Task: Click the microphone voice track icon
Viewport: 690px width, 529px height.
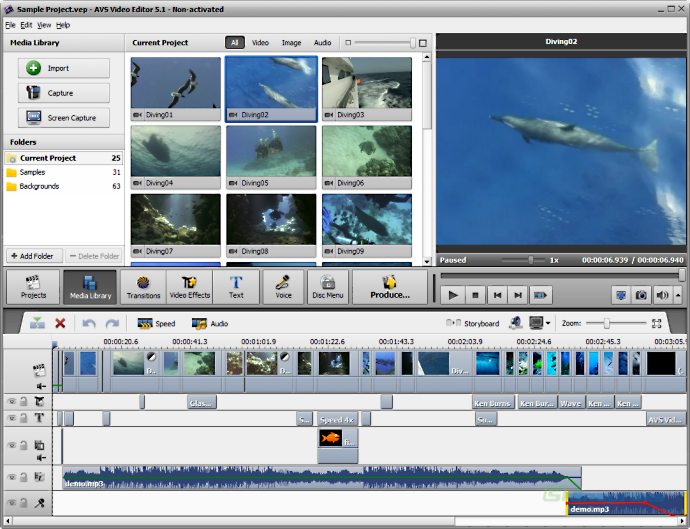Action: [39, 503]
